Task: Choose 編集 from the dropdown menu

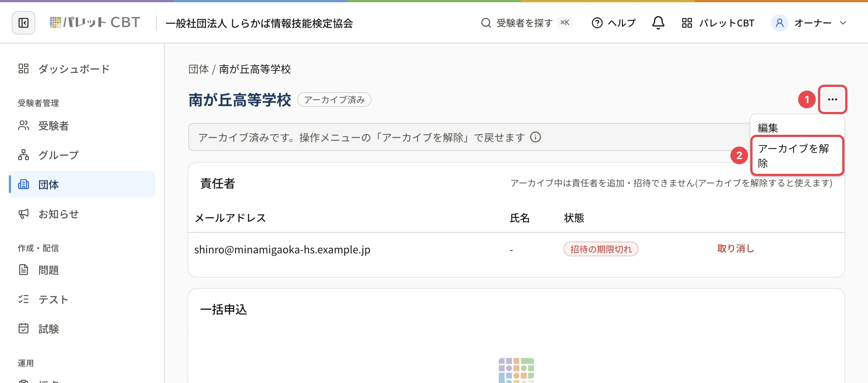Action: pyautogui.click(x=797, y=128)
